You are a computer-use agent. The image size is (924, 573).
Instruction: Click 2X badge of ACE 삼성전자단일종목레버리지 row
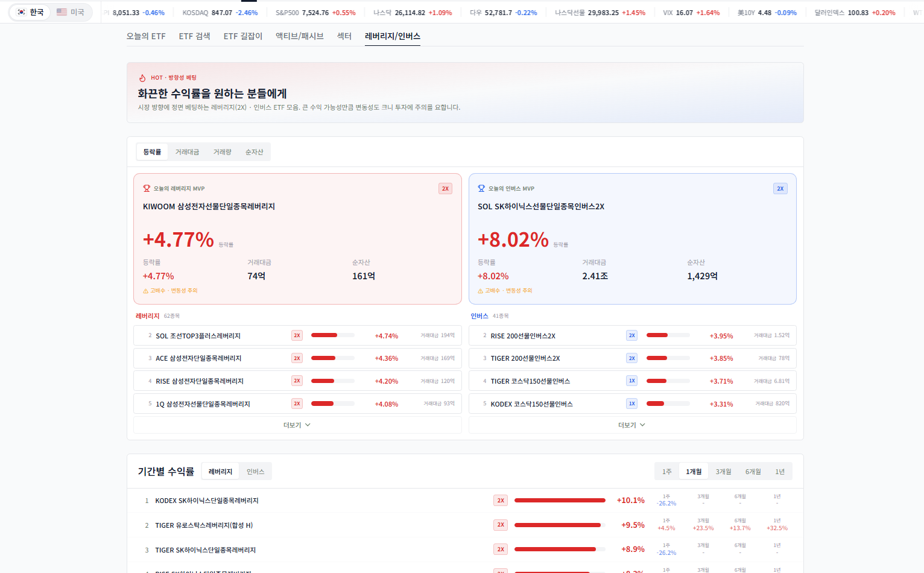point(297,358)
